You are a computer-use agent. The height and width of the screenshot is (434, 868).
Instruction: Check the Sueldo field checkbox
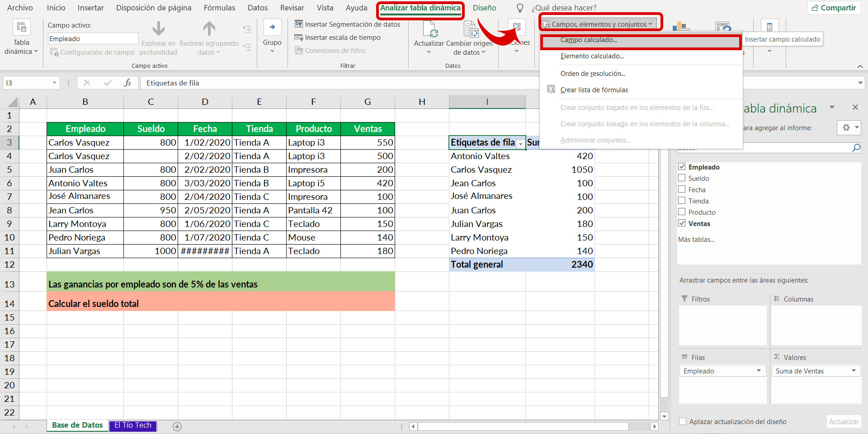pos(682,178)
